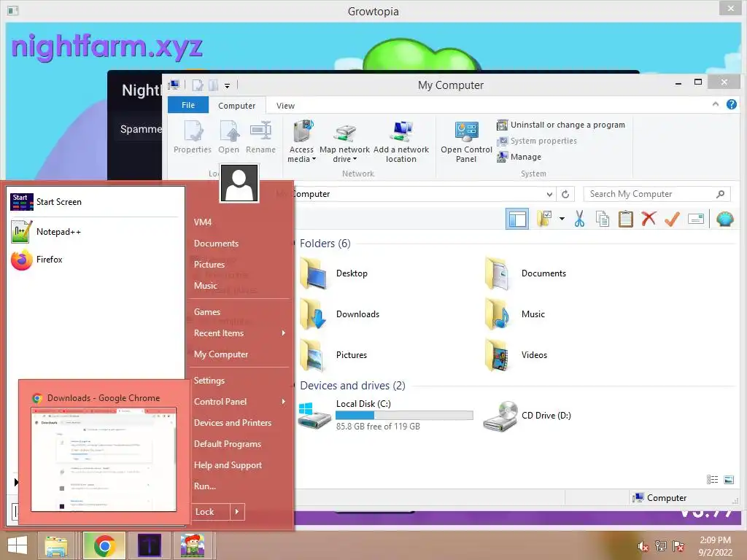Click the search magnifier icon

(720, 194)
